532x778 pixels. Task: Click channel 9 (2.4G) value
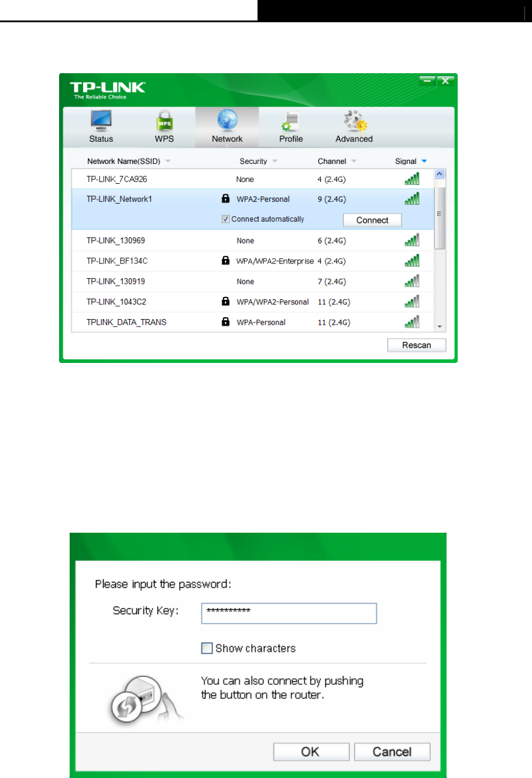point(332,199)
